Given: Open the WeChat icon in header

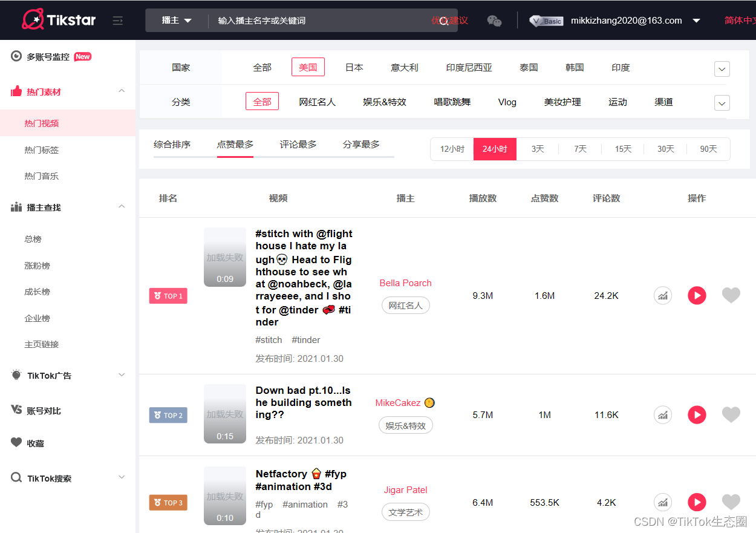Looking at the screenshot, I should 494,21.
